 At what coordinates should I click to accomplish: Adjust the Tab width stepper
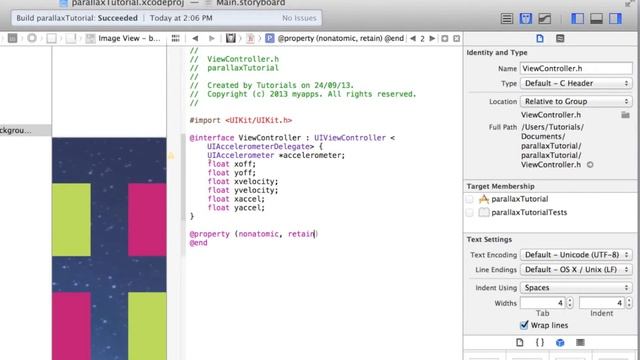(570, 303)
